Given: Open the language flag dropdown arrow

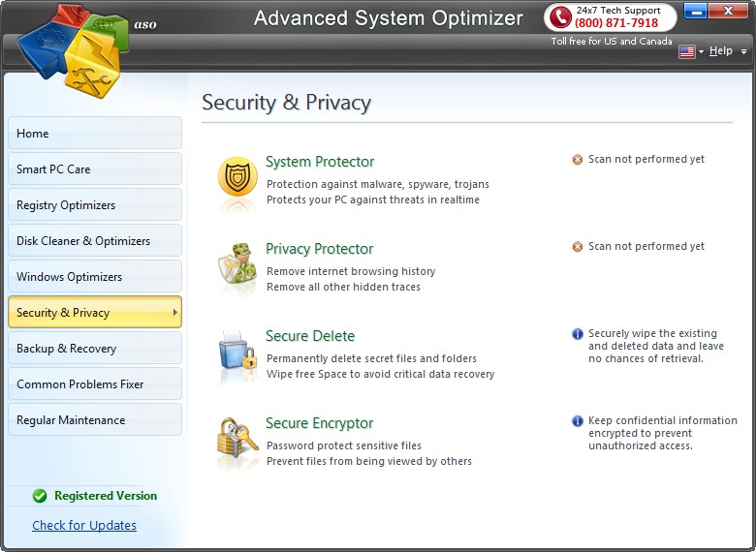Looking at the screenshot, I should coord(701,51).
